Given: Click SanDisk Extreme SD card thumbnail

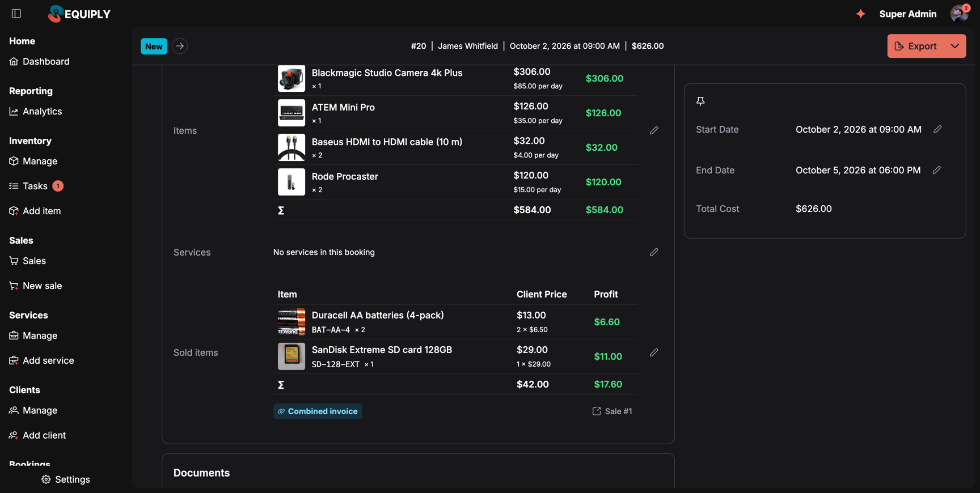Looking at the screenshot, I should (x=292, y=356).
